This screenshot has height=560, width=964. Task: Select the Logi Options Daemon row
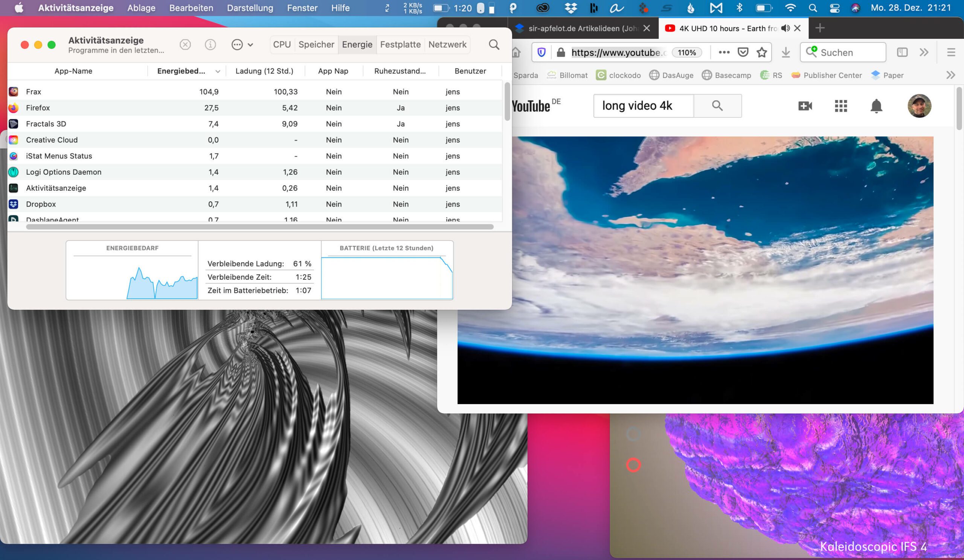point(255,172)
